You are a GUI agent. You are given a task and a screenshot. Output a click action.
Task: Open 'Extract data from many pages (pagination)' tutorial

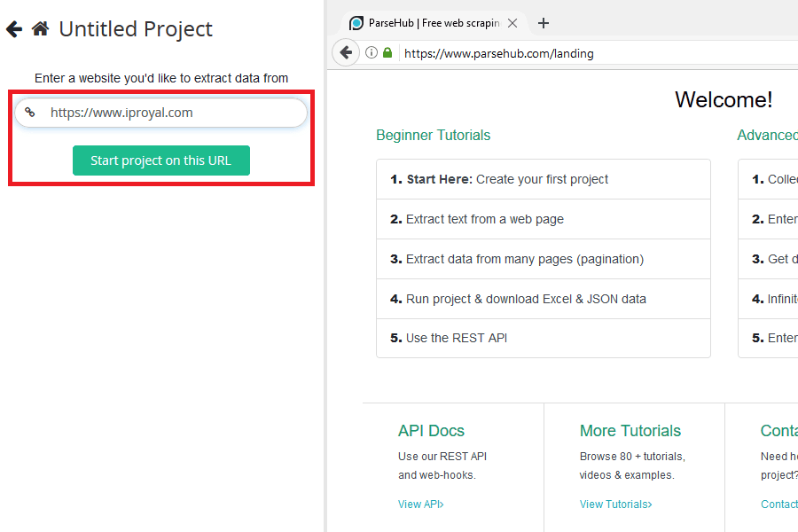click(543, 259)
